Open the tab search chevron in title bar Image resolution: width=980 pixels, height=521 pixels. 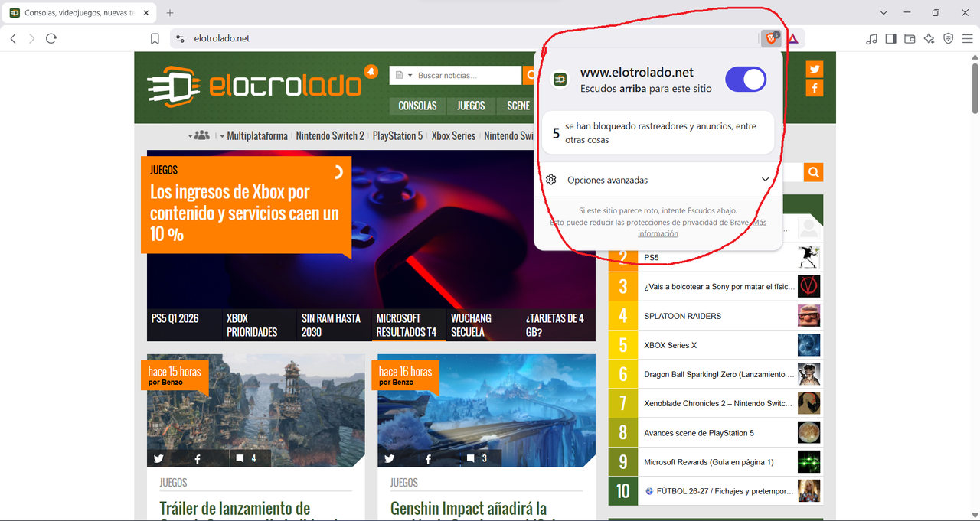point(884,13)
